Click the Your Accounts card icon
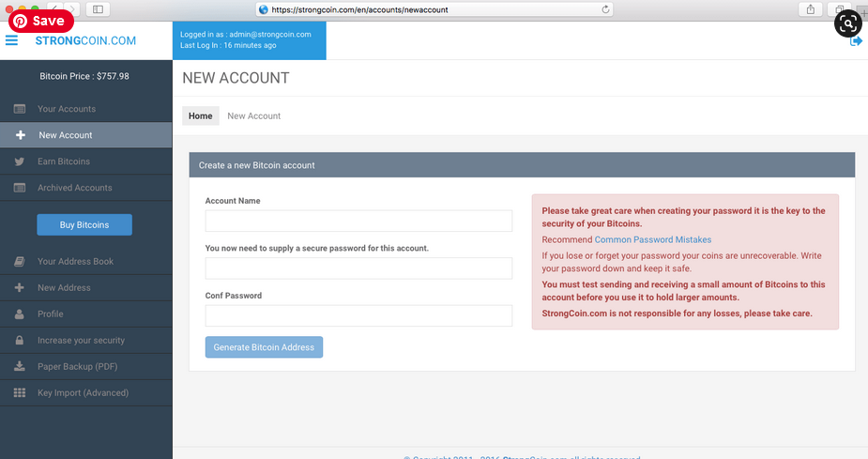868x459 pixels. pyautogui.click(x=20, y=109)
